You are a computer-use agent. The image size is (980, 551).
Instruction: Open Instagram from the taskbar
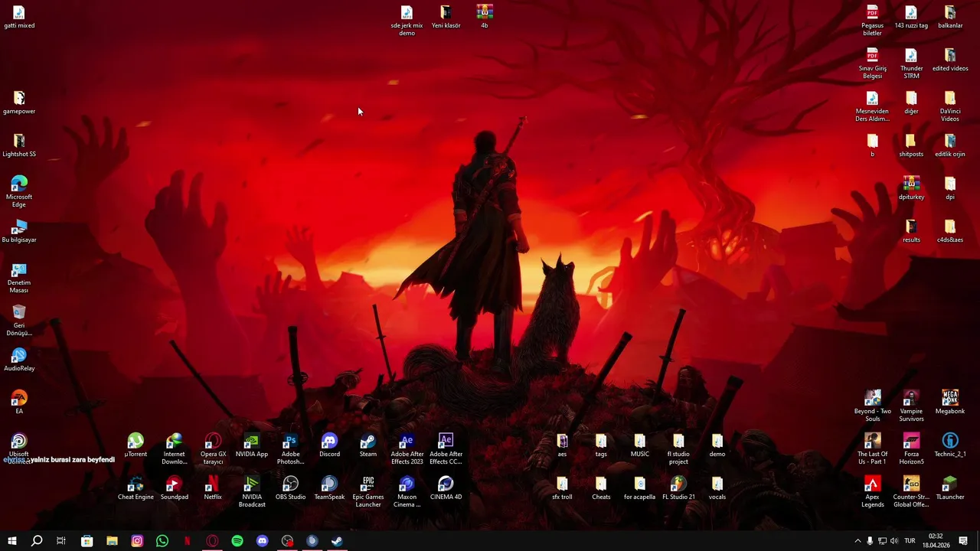(137, 541)
